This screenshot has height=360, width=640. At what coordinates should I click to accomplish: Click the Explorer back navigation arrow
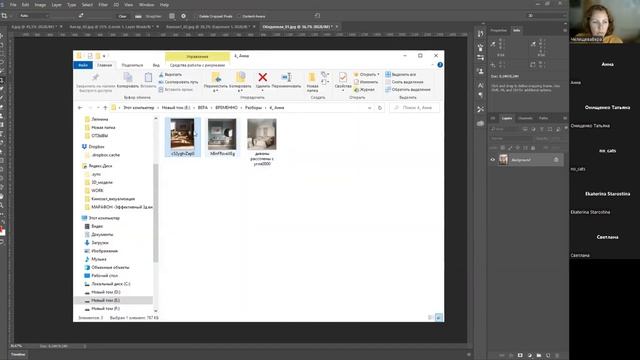click(x=80, y=108)
